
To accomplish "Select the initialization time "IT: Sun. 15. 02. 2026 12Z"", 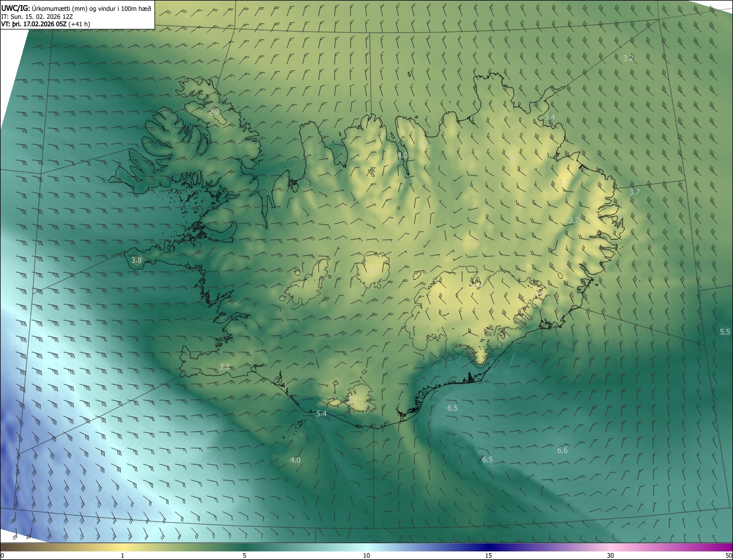I will [37, 17].
